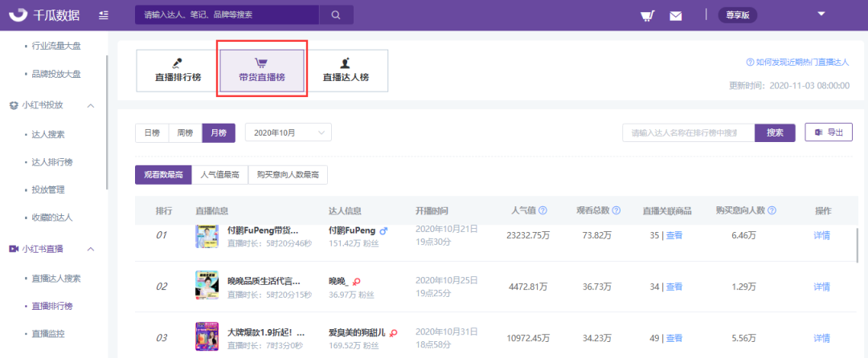The width and height of the screenshot is (868, 358).
Task: Open the 2020年10月 month dropdown
Action: 289,133
